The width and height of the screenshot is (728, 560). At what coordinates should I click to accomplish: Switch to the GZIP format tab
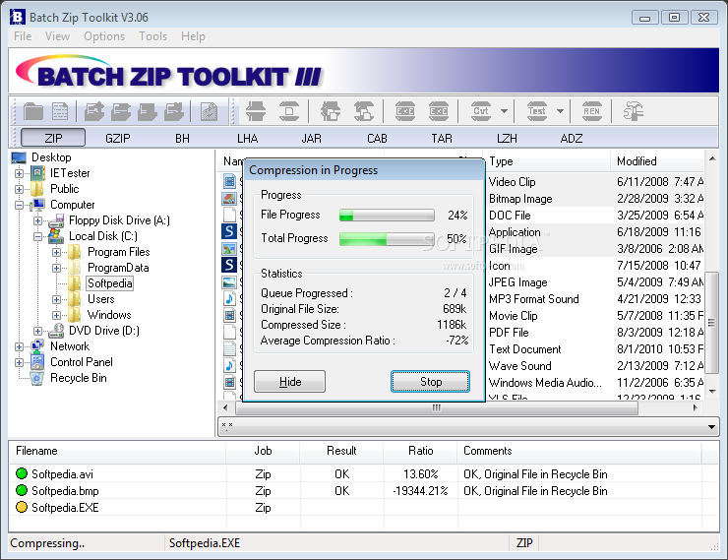pos(117,139)
